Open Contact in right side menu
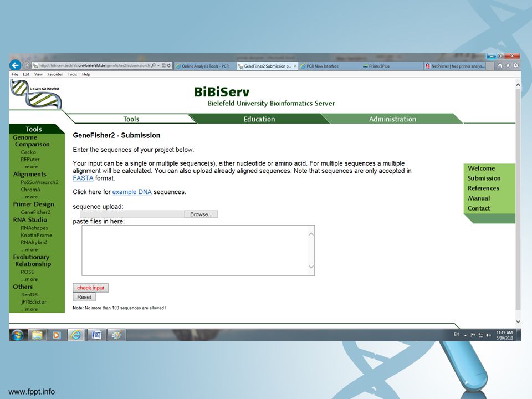Image resolution: width=532 pixels, height=399 pixels. 479,208
